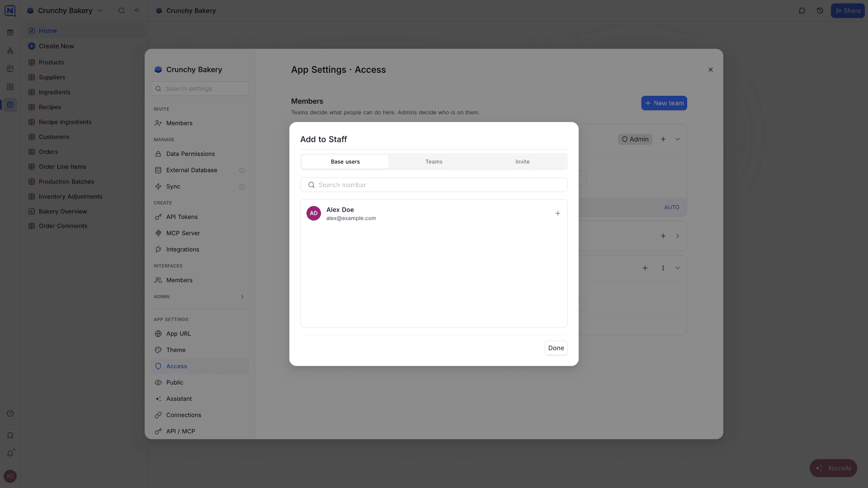Screen dimensions: 868x488
Task: Open Integrations settings
Action: click(199, 249)
